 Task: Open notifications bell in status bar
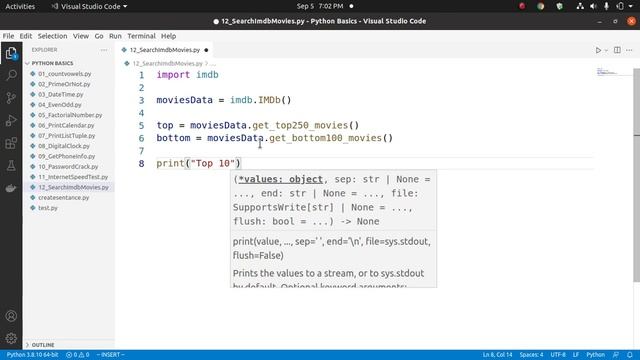point(629,355)
